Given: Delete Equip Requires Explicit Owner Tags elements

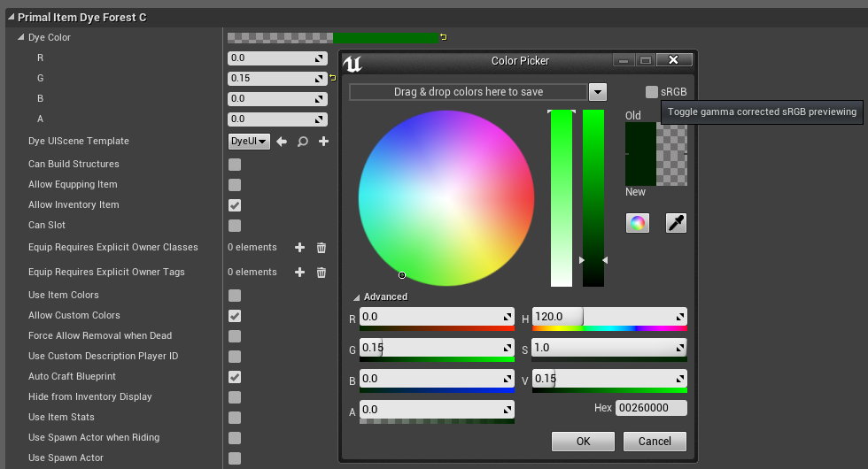Looking at the screenshot, I should click(x=322, y=273).
